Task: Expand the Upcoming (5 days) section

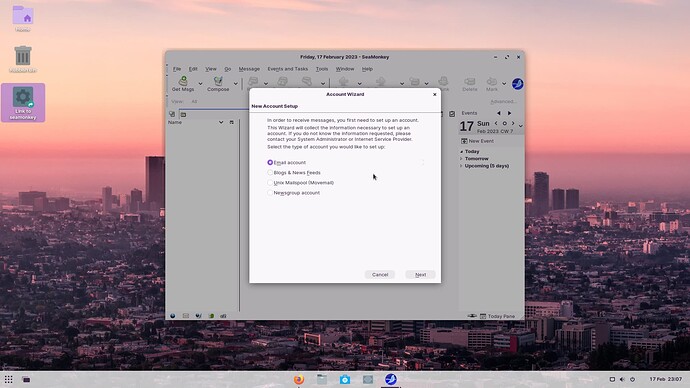Action: (462, 166)
